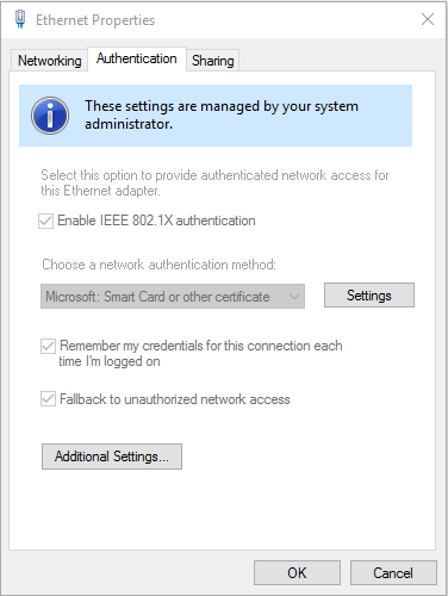Toggle Remember my credentials checkbox
Screen dimensions: 448x596
tap(48, 346)
